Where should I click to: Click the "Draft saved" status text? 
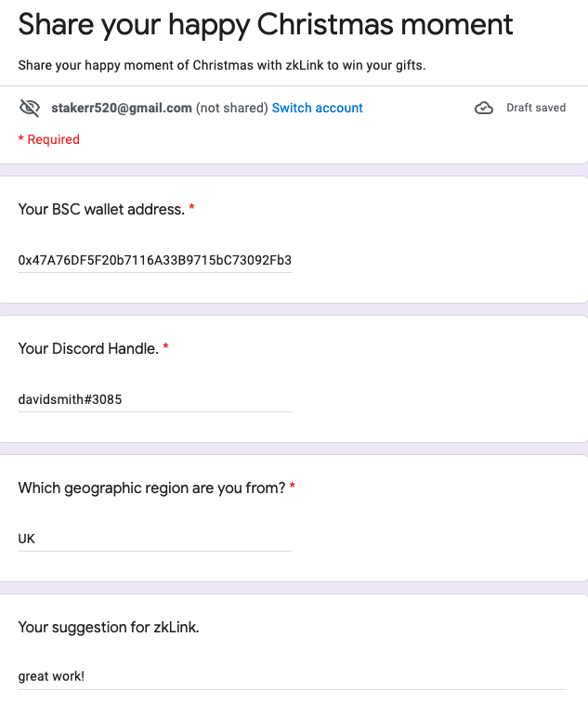536,108
